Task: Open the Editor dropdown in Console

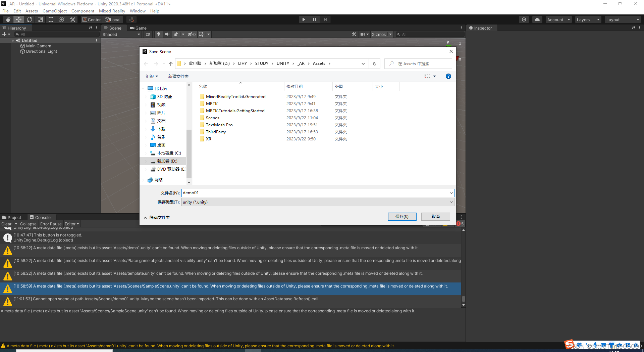Action: (72, 224)
